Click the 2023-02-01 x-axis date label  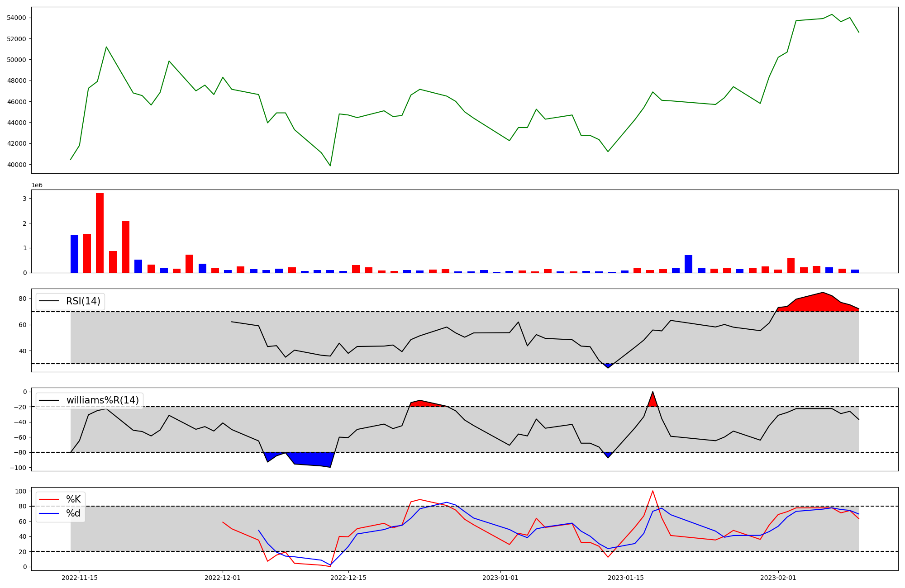coord(778,578)
